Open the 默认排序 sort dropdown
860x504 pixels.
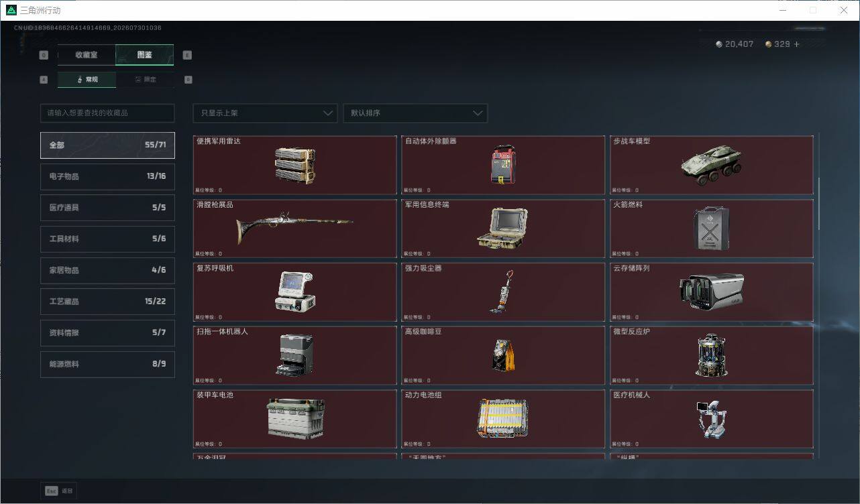(415, 113)
